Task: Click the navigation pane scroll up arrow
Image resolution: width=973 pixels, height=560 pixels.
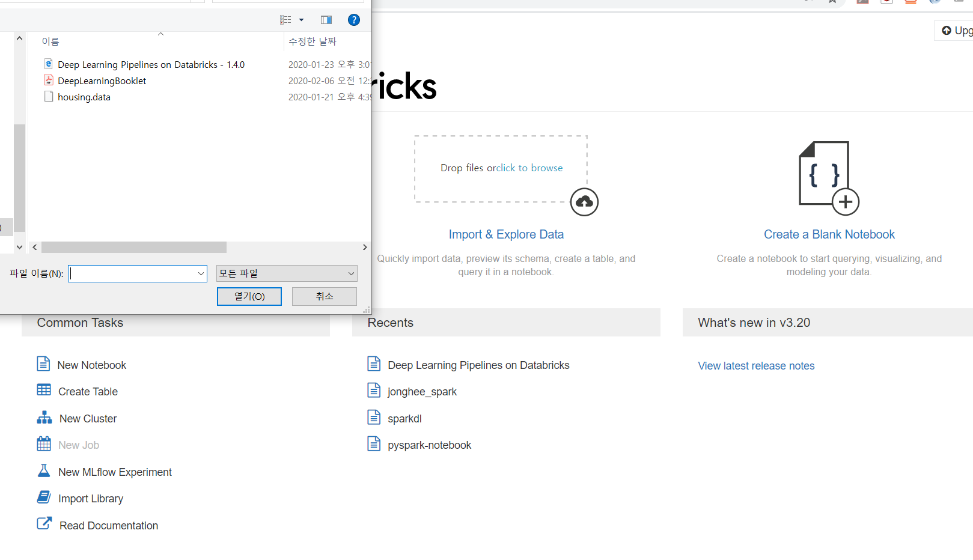Action: (x=19, y=38)
